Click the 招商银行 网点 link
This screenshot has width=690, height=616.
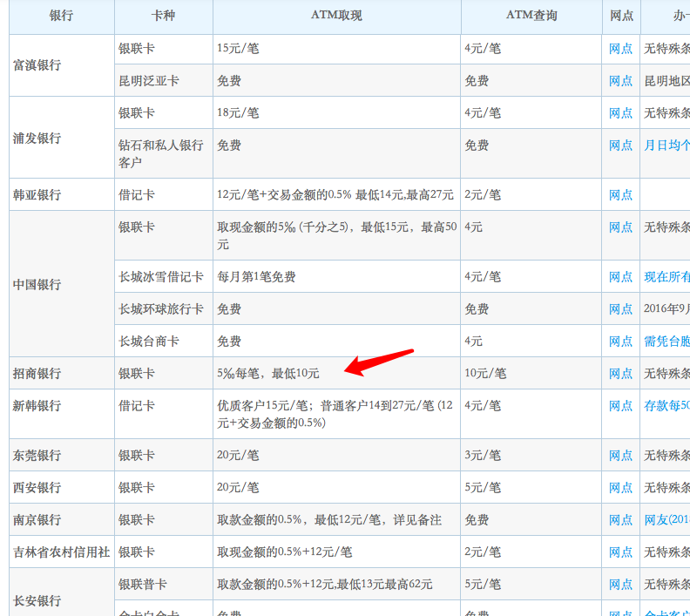click(x=620, y=374)
